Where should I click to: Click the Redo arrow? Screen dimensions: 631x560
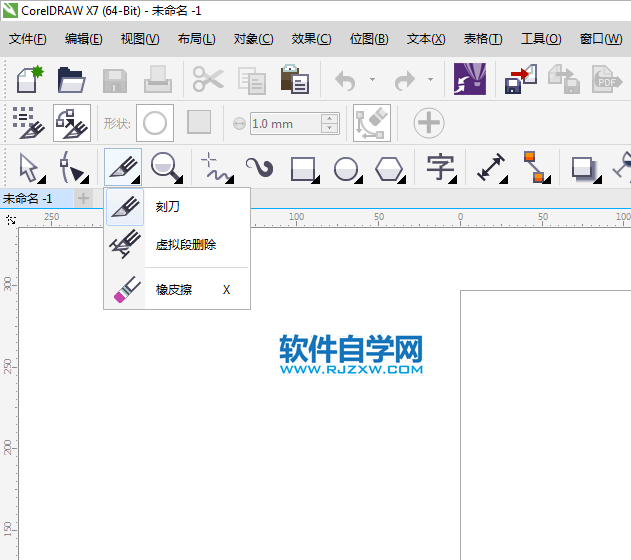click(404, 80)
